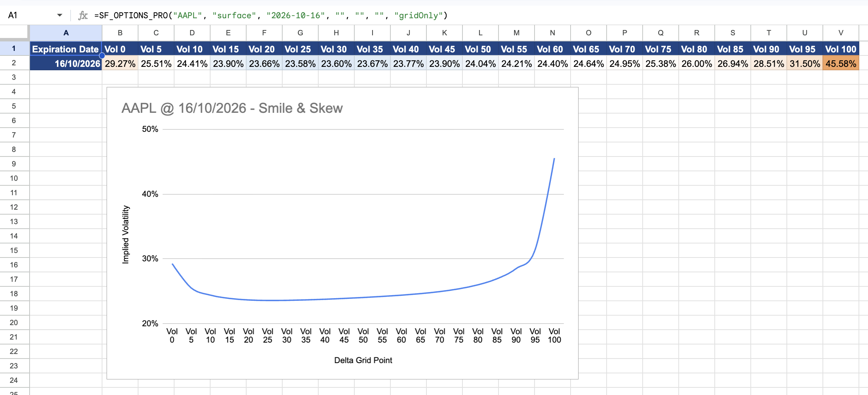
Task: Select the top-left select-all corner box
Action: tap(14, 33)
